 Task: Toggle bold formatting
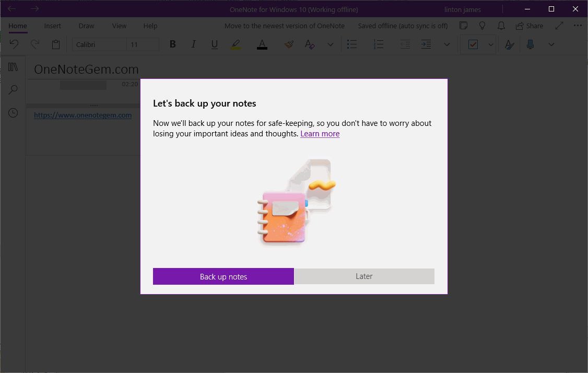tap(172, 44)
